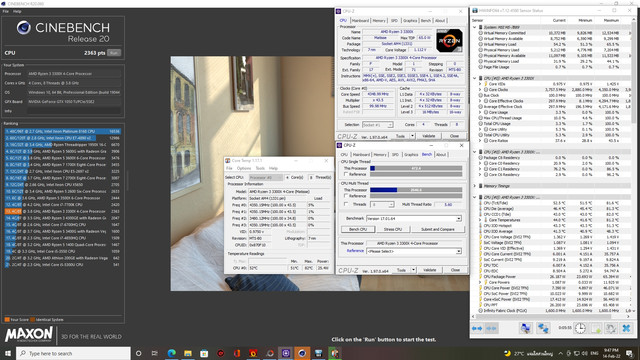Open Help menu in Cinebench
Viewport: 640px width, 360px height.
pos(17,11)
